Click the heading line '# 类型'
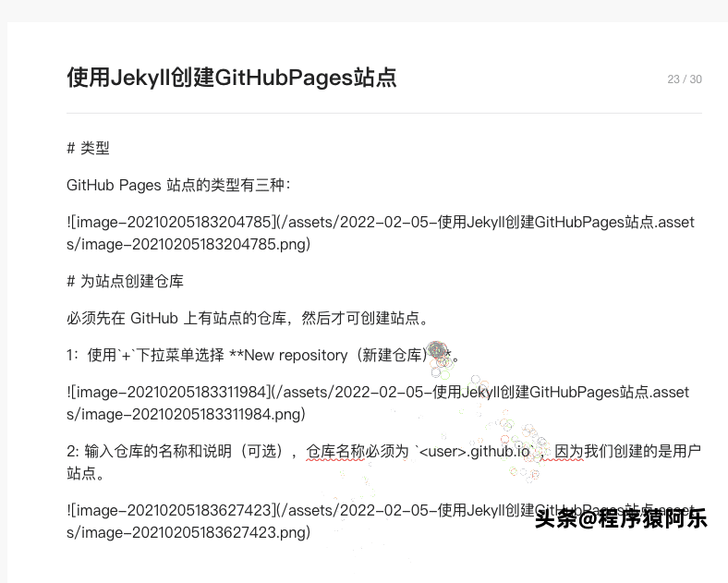 coord(88,149)
